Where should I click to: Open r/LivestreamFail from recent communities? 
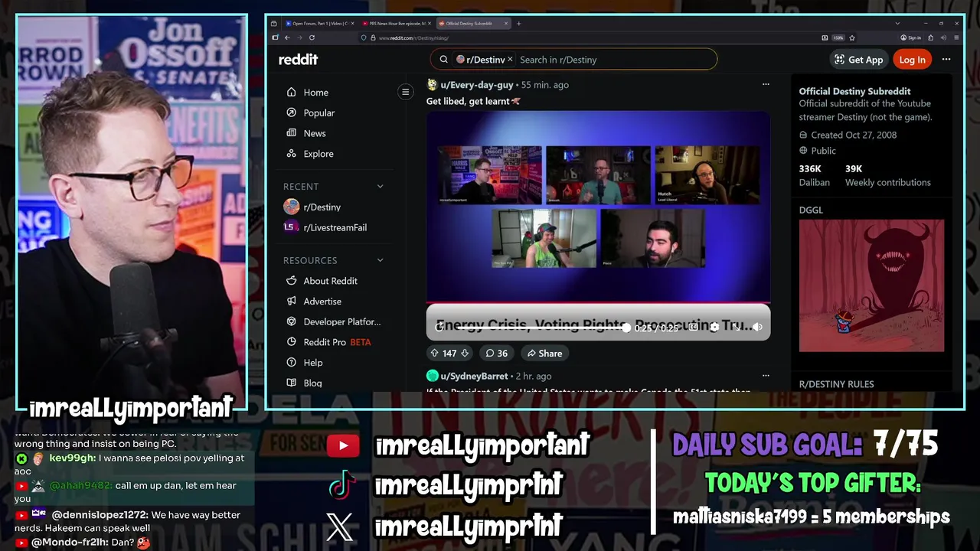point(335,227)
